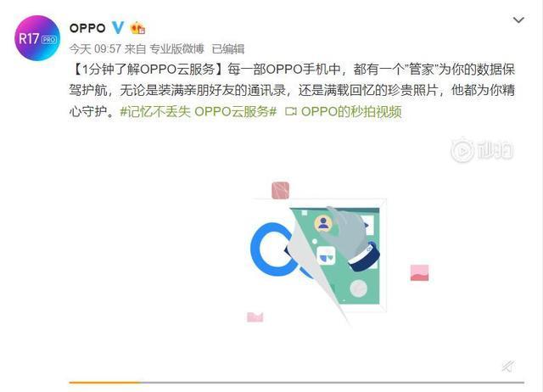The image size is (543, 392).
Task: View edit history via 已编辑
Action: 228,49
